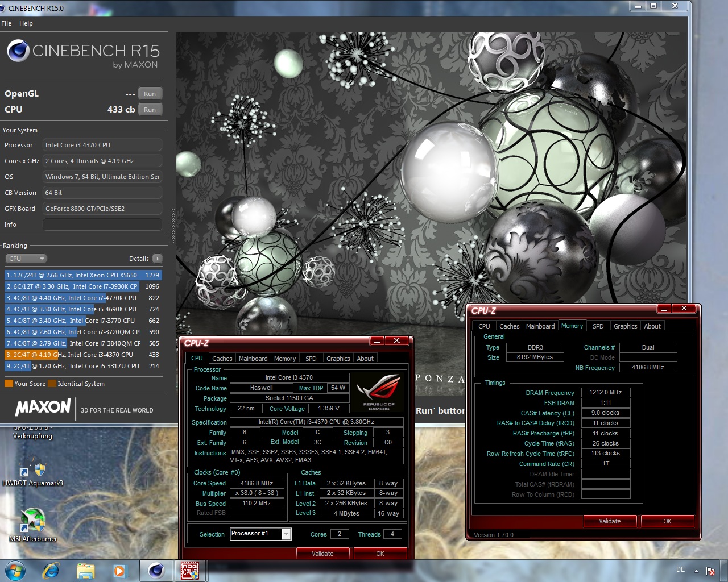This screenshot has width=728, height=582.
Task: Switch to Graphics tab in Memory CPU-Z window
Action: (626, 326)
